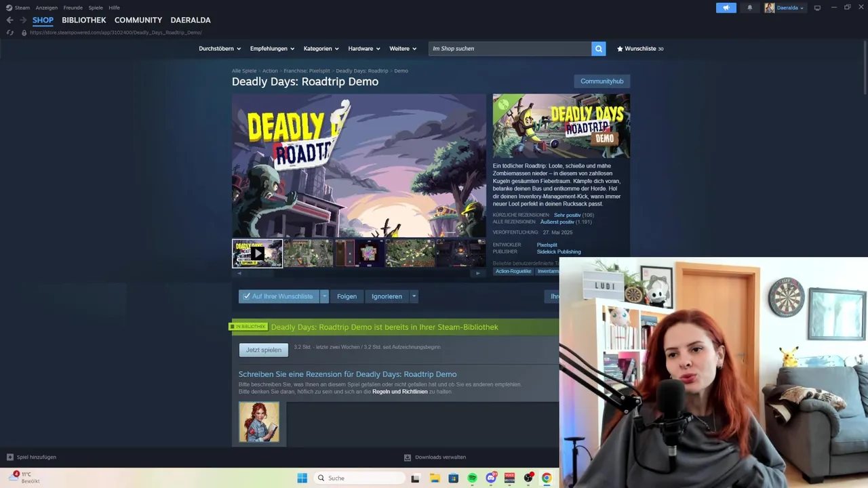
Task: Open the Anzeigen menu
Action: click(47, 7)
